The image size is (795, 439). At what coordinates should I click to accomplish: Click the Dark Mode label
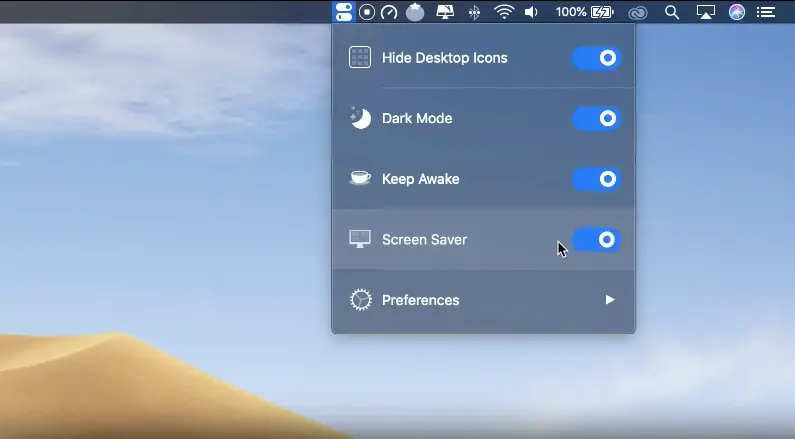(417, 118)
